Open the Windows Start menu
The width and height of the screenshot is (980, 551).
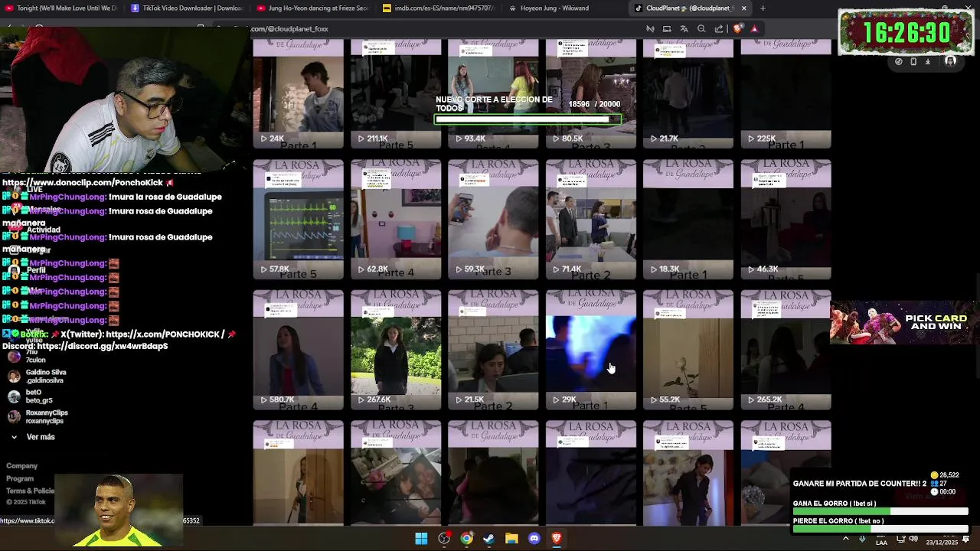pyautogui.click(x=421, y=539)
